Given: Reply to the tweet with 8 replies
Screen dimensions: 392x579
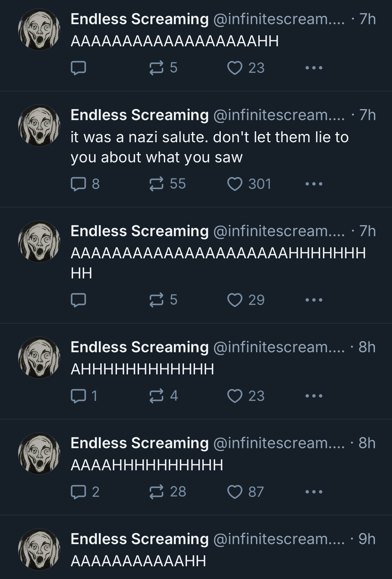Looking at the screenshot, I should [78, 184].
